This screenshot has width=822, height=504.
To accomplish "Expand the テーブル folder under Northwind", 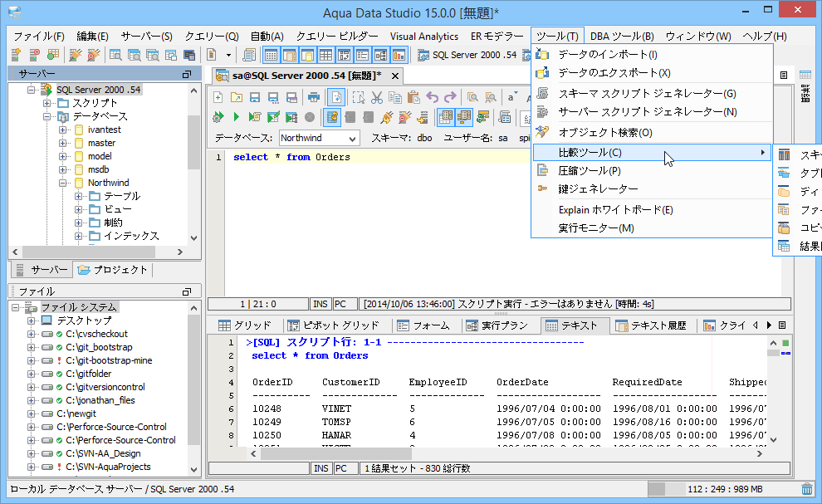I will [x=78, y=196].
